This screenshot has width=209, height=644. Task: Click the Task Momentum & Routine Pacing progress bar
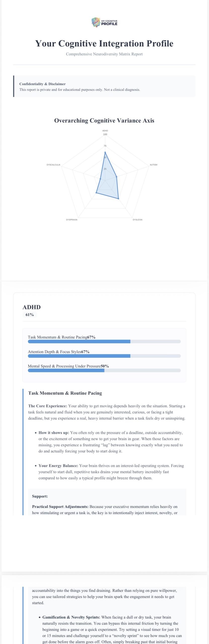tap(104, 342)
